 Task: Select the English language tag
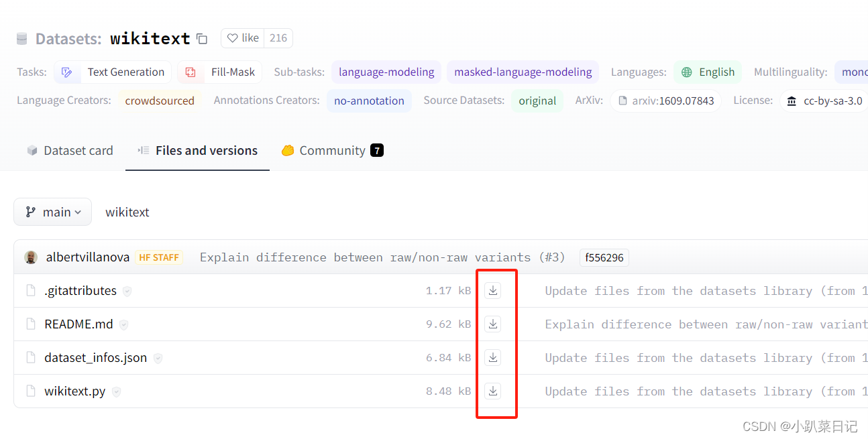point(708,72)
